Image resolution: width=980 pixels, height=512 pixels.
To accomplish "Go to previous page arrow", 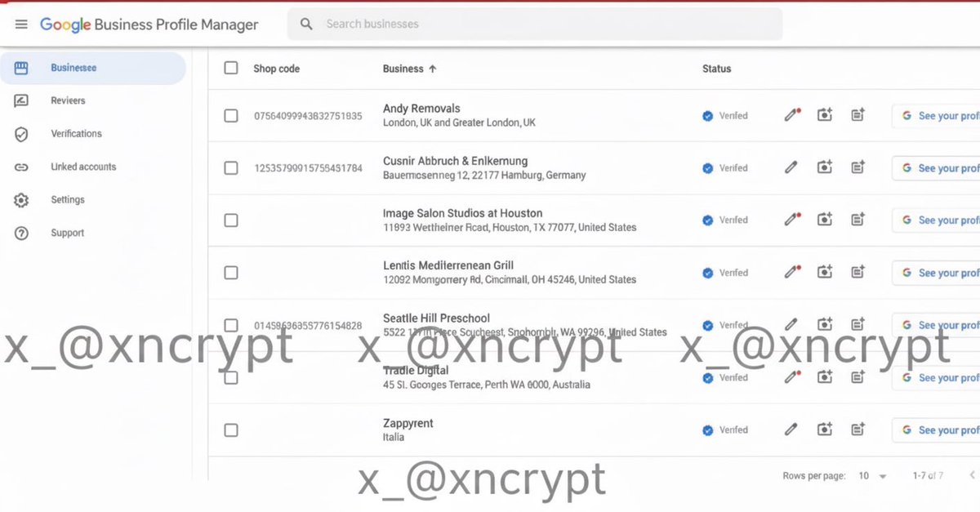I will click(972, 476).
